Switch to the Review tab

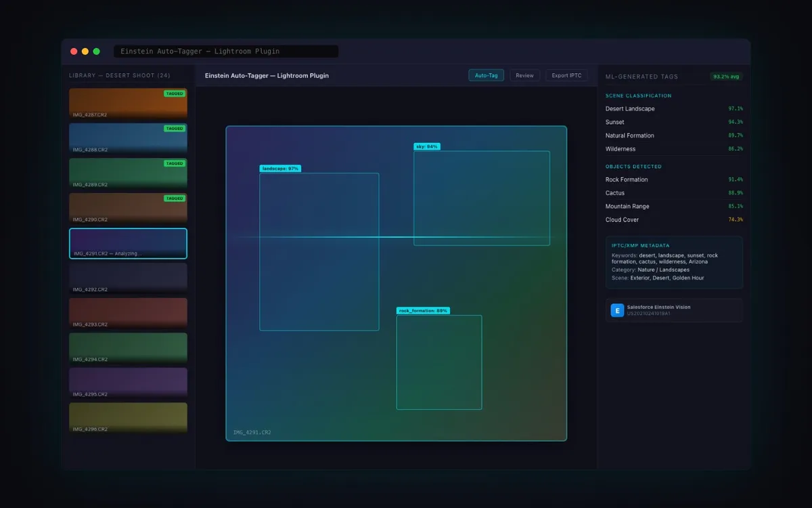tap(524, 75)
